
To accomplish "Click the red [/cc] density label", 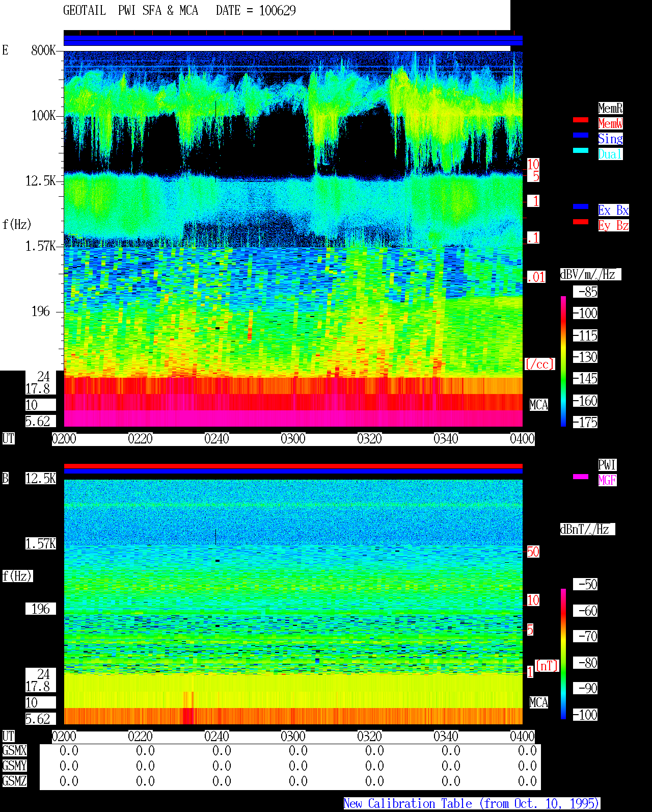I will [x=539, y=364].
